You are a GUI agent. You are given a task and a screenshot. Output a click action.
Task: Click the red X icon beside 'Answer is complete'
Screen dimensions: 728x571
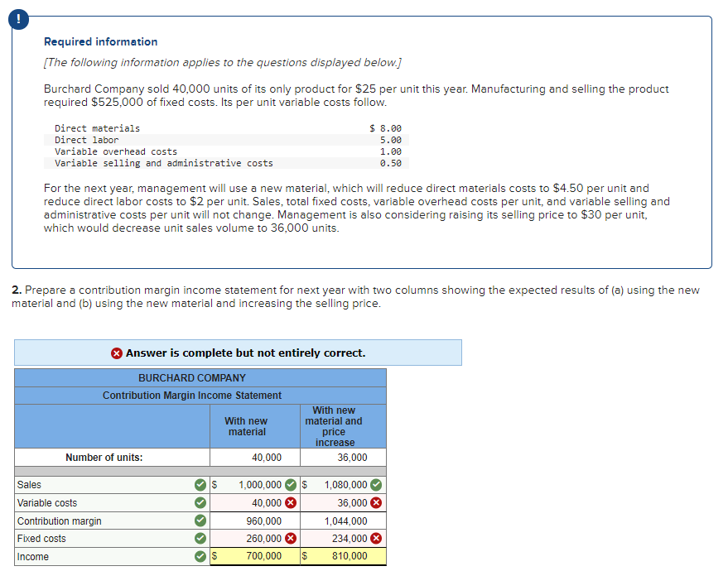117,353
